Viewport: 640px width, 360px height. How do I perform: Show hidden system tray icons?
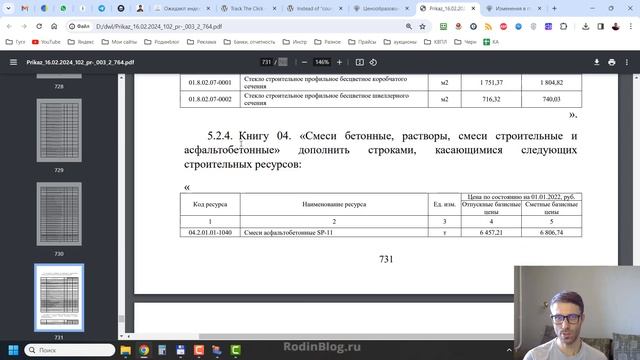tap(509, 350)
